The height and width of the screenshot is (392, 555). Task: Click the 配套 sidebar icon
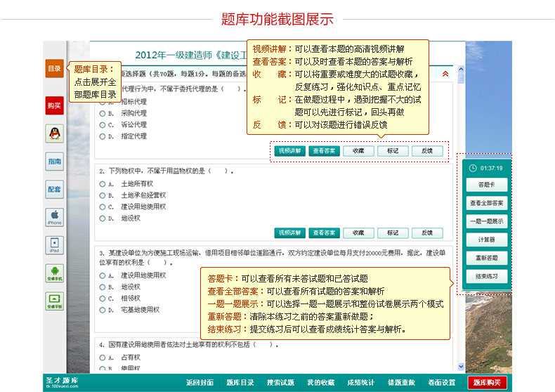(54, 189)
